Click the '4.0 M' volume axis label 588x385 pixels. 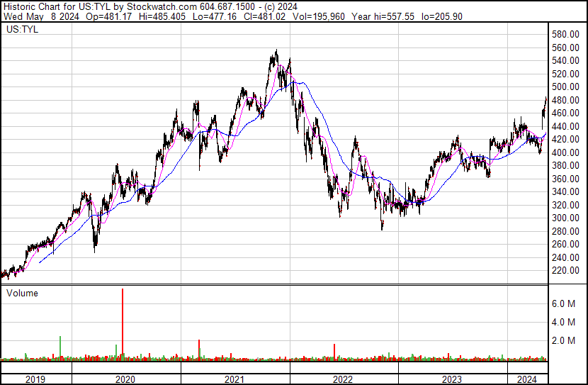click(563, 322)
